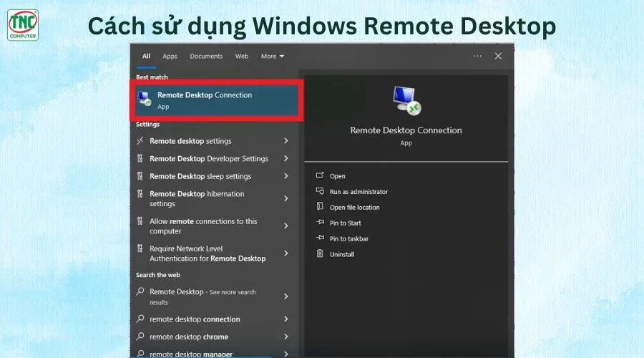644x358 pixels.
Task: Click the Open file location icon
Action: (320, 206)
